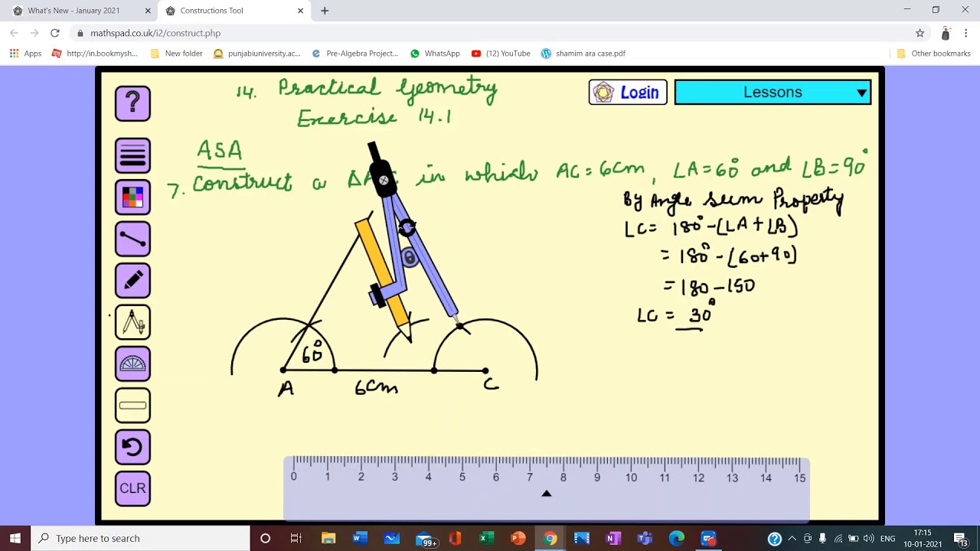
Task: Open Microsoft Office from taskbar
Action: click(455, 539)
